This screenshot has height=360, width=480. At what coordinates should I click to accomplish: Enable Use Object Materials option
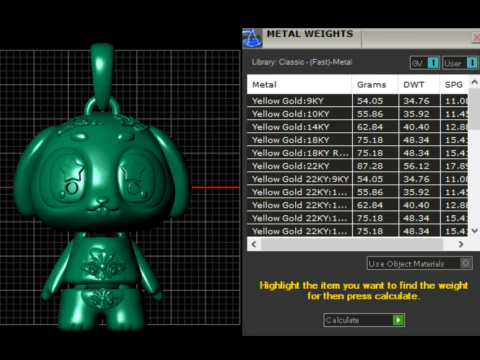tap(419, 263)
